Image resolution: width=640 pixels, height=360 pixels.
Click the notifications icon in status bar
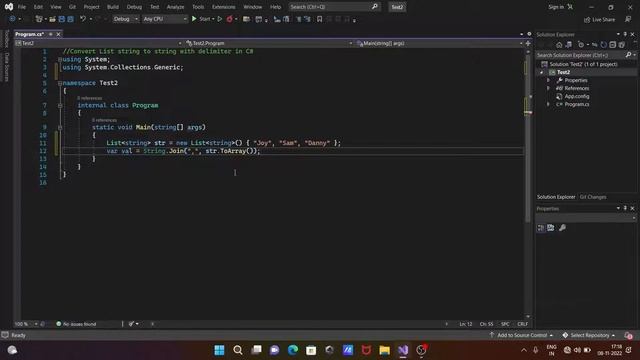coord(629,335)
